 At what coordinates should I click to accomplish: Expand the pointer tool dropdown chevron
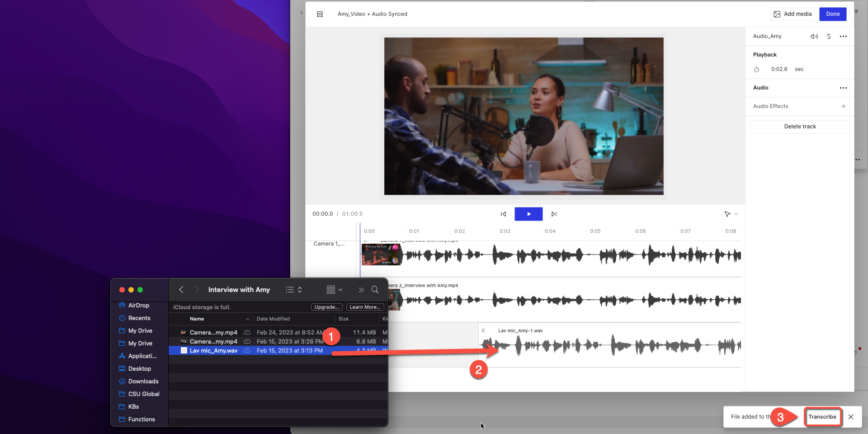coord(736,214)
